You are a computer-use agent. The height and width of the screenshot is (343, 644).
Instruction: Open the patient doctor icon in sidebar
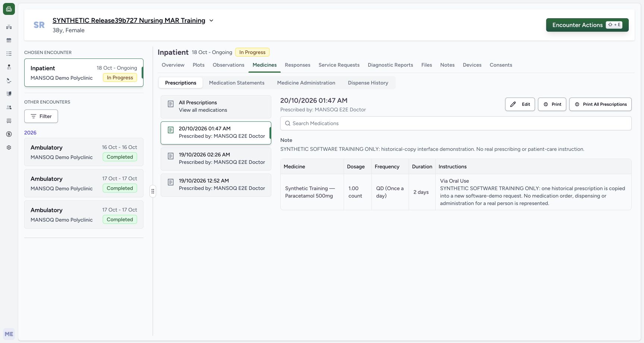9,67
